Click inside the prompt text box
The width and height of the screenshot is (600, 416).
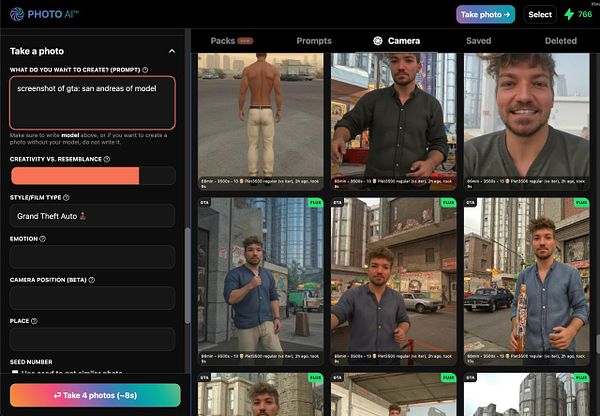(x=93, y=103)
